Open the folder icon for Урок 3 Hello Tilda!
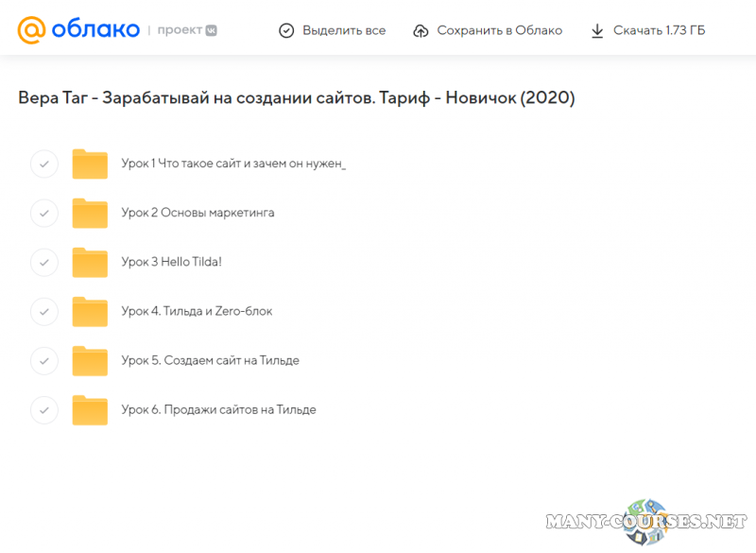Image resolution: width=756 pixels, height=553 pixels. pyautogui.click(x=90, y=262)
